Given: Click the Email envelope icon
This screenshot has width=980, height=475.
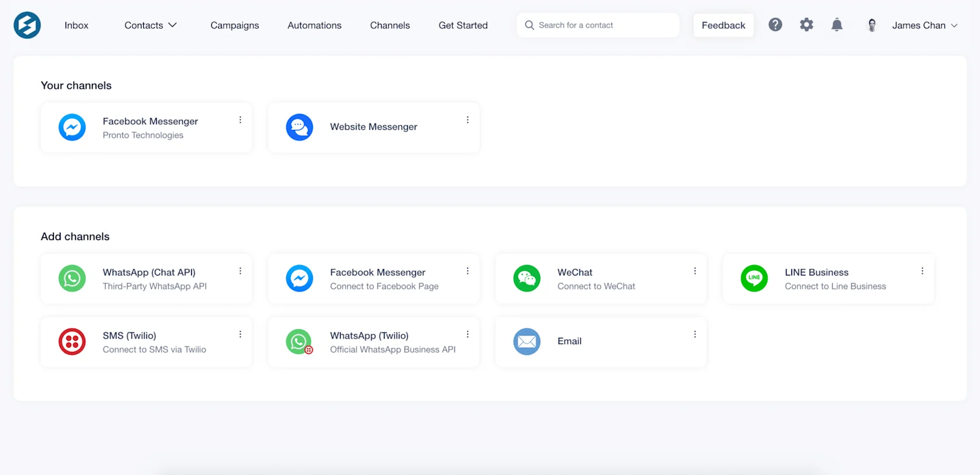Looking at the screenshot, I should (527, 342).
